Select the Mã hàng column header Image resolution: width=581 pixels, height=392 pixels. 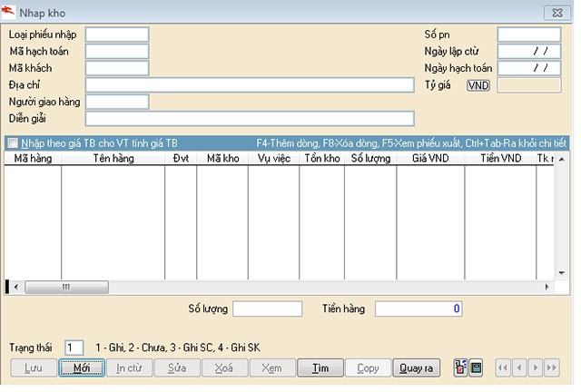tap(33, 159)
